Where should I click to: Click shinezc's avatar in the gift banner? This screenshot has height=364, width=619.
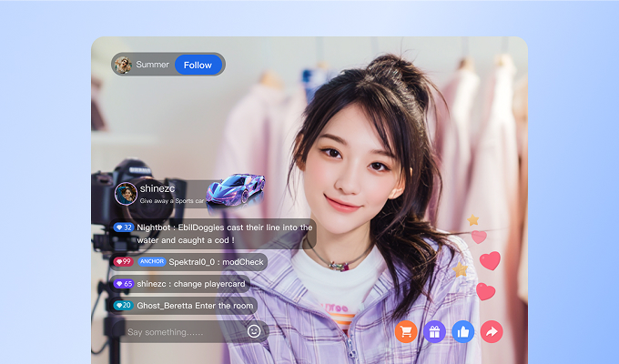point(126,194)
